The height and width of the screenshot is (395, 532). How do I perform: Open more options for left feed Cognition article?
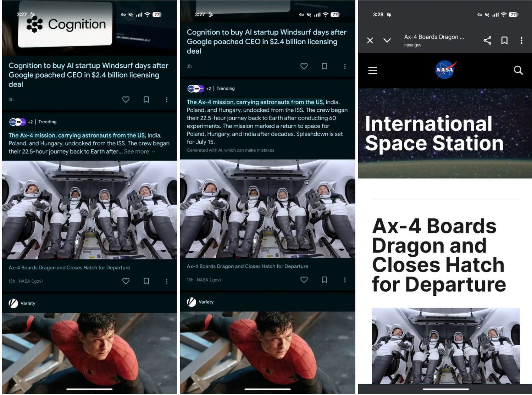[166, 100]
